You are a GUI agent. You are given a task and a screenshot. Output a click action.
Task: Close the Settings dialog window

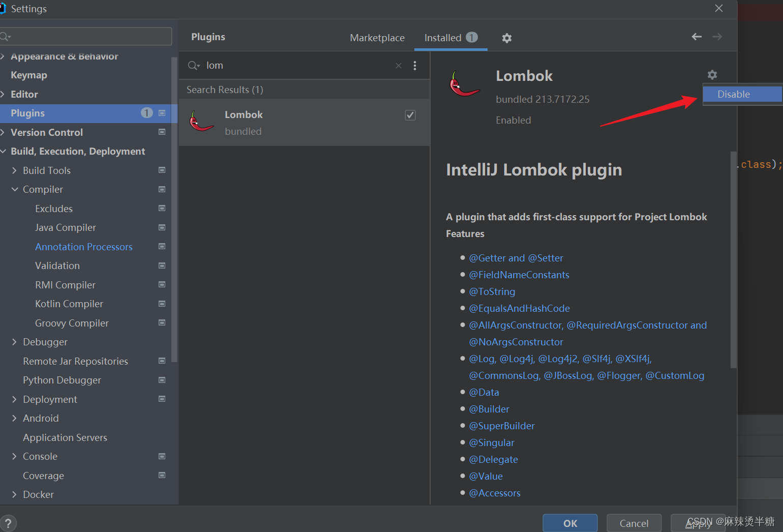[x=719, y=8]
